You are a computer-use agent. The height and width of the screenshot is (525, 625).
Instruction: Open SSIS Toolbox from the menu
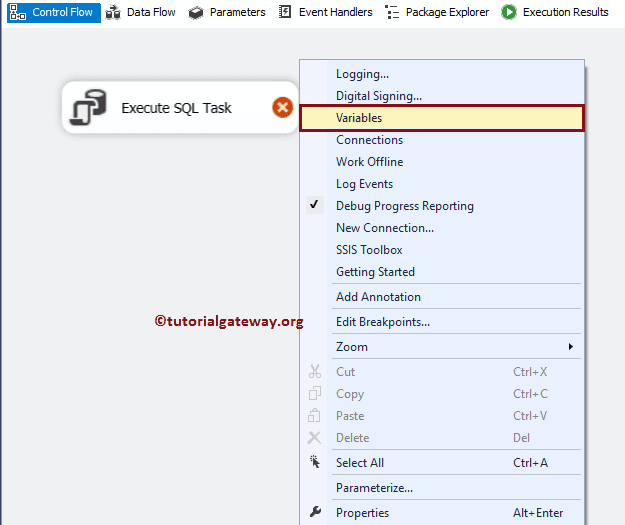(369, 250)
